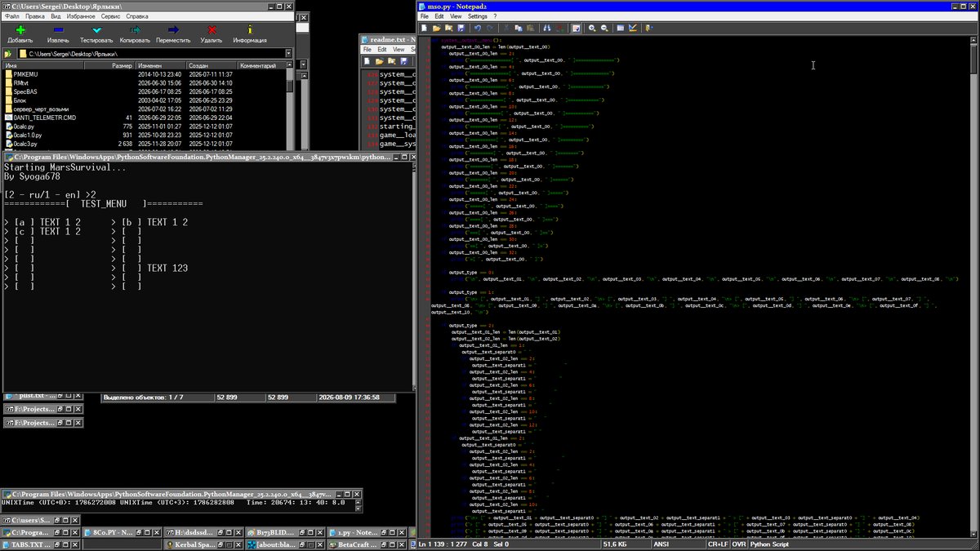Image resolution: width=980 pixels, height=551 pixels.
Task: Click Open file icon in mso.py Notepad2
Action: (436, 28)
